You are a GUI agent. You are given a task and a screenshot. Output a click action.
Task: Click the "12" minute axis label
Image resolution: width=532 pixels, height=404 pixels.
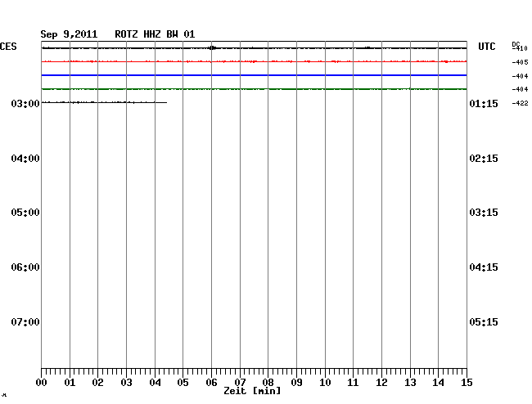pyautogui.click(x=381, y=383)
